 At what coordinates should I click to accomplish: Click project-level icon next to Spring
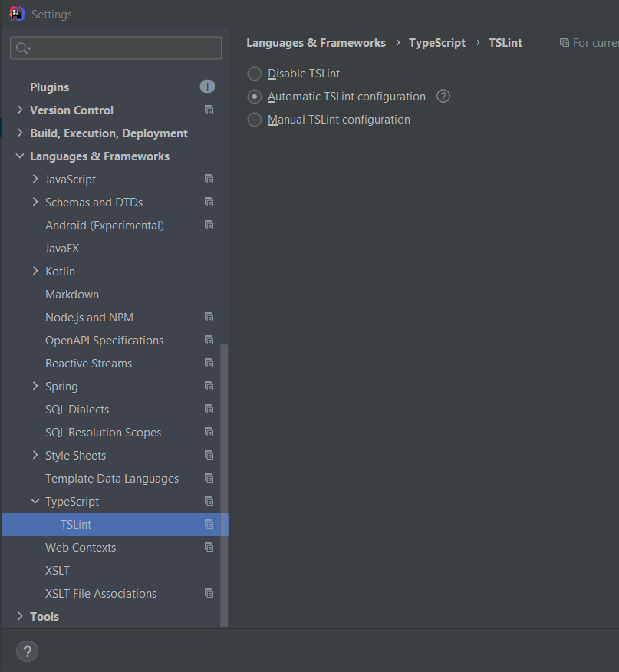tap(209, 386)
